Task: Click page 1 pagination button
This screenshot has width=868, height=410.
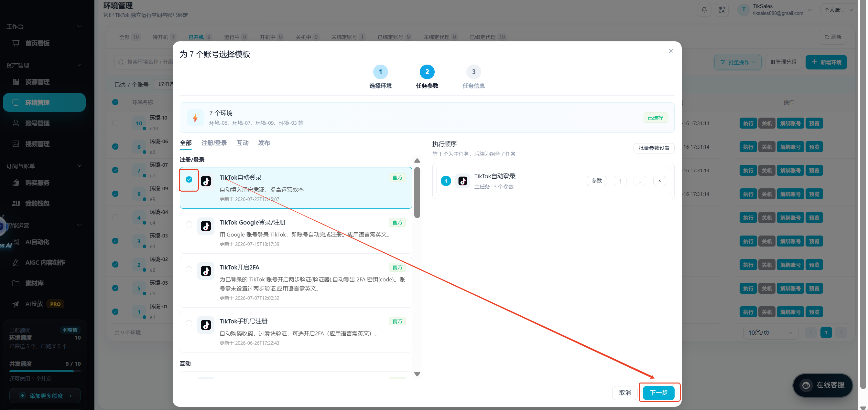Action: click(x=826, y=332)
